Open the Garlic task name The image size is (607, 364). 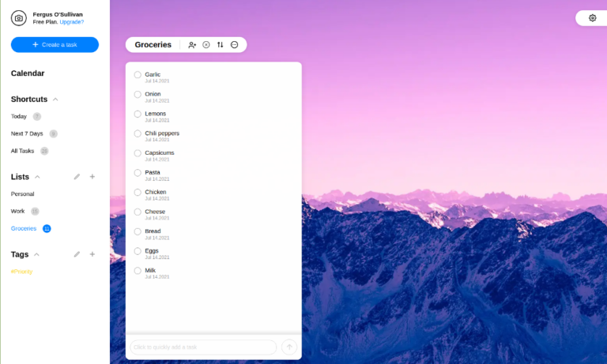(153, 74)
